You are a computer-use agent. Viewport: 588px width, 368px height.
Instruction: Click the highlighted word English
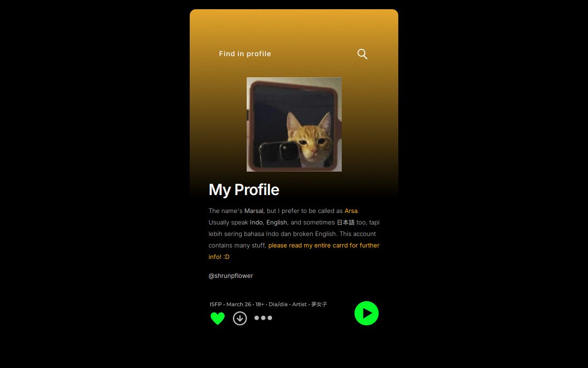tap(277, 222)
